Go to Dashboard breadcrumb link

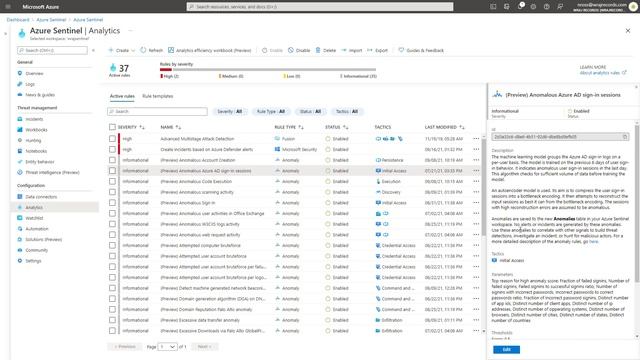[x=18, y=20]
